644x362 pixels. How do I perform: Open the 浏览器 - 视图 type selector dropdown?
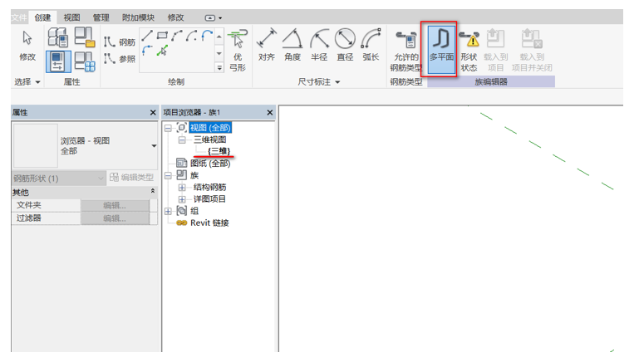[153, 146]
